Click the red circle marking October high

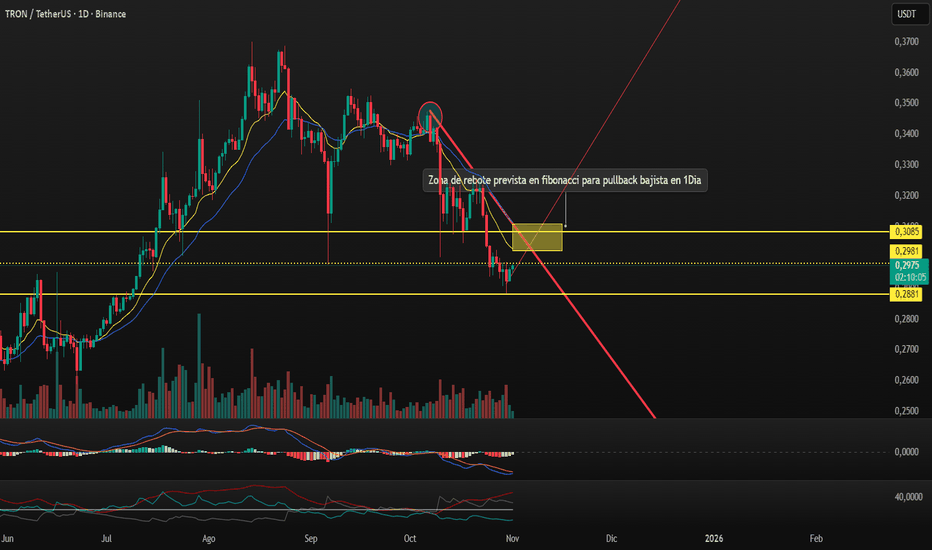click(x=430, y=115)
